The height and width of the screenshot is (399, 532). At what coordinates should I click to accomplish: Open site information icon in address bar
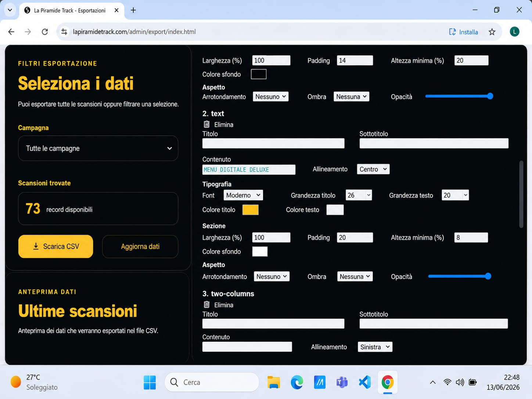pyautogui.click(x=64, y=32)
